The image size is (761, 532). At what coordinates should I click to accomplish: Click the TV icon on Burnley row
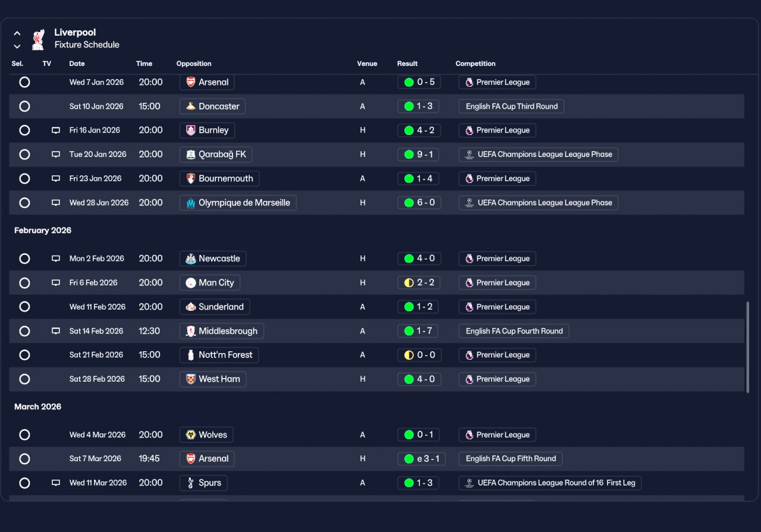[x=56, y=130]
